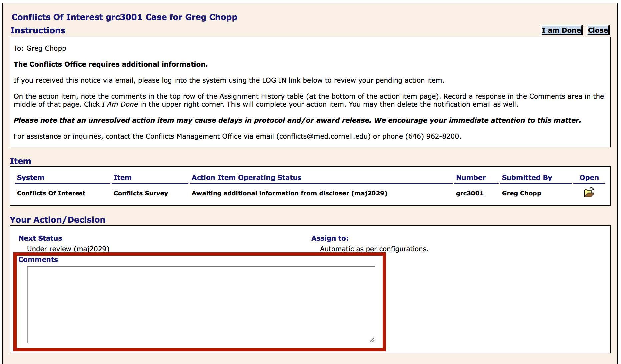Select the System column header
The width and height of the screenshot is (621, 364).
[31, 178]
